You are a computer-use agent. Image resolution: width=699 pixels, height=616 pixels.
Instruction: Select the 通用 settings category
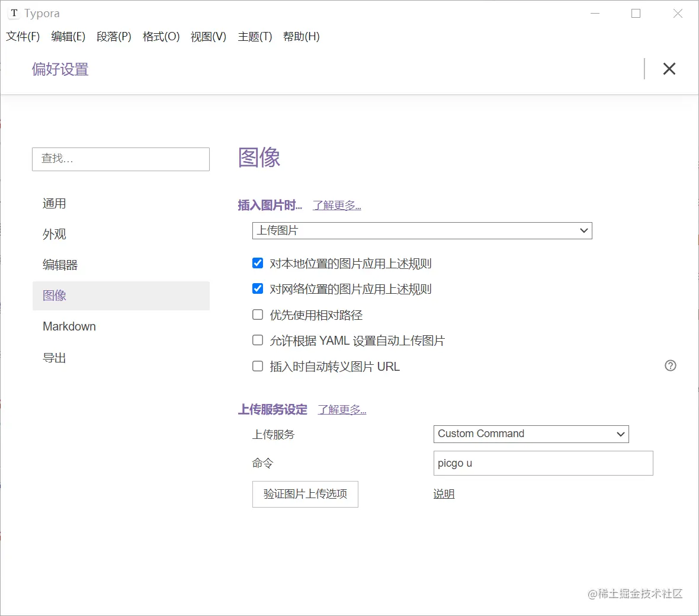click(x=121, y=204)
